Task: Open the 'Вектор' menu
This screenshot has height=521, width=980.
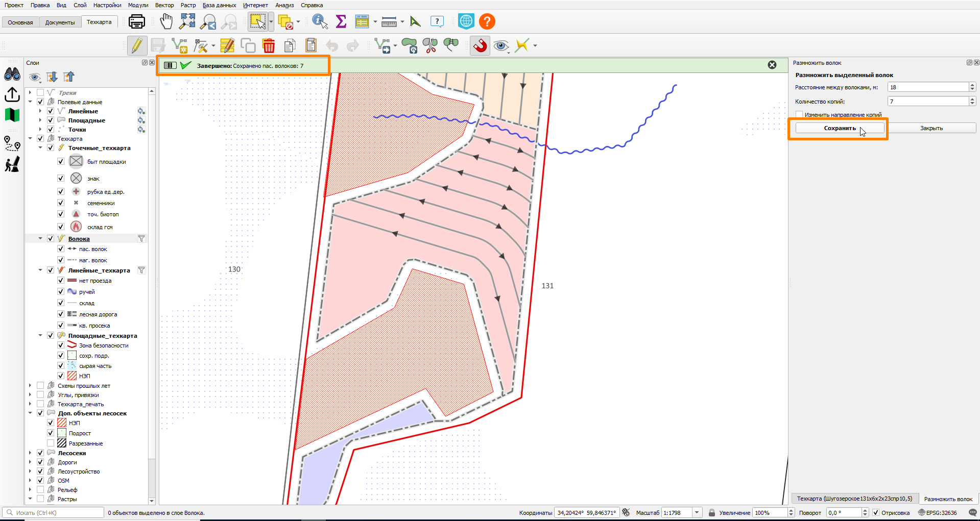Action: 164,5
